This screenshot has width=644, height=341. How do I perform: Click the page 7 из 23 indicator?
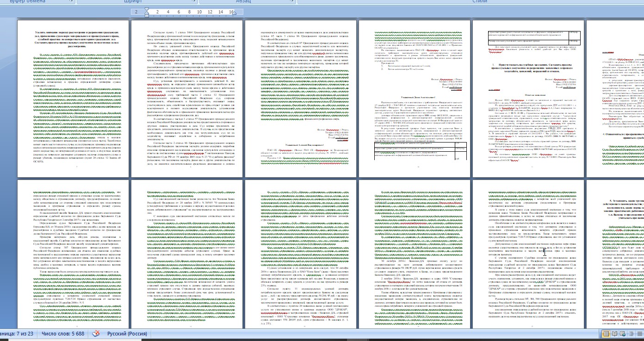click(17, 334)
